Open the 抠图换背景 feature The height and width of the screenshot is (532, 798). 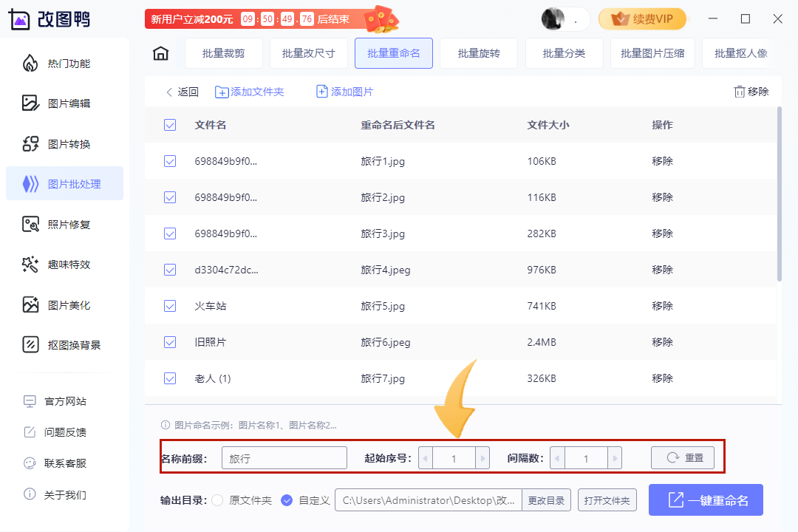pyautogui.click(x=64, y=344)
